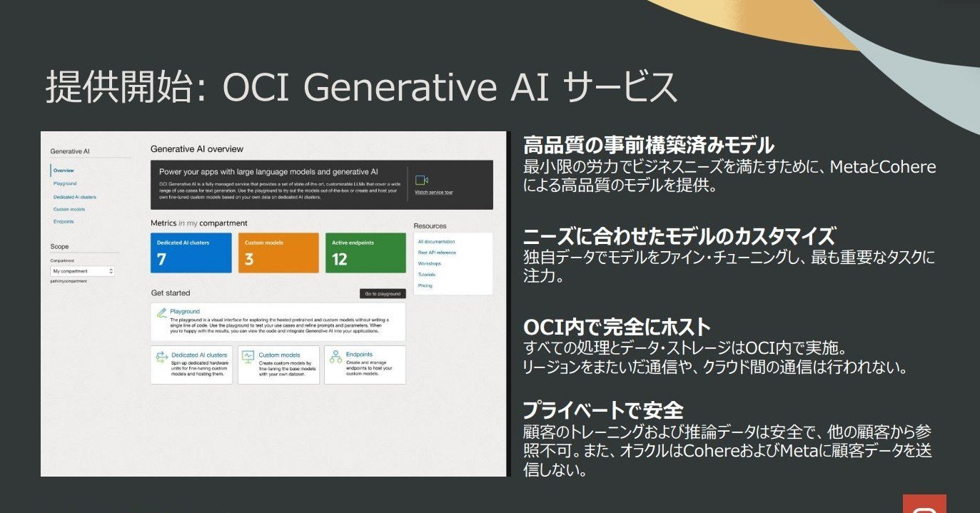Open the My compartment dropdown
Image resolution: width=980 pixels, height=513 pixels.
82,271
